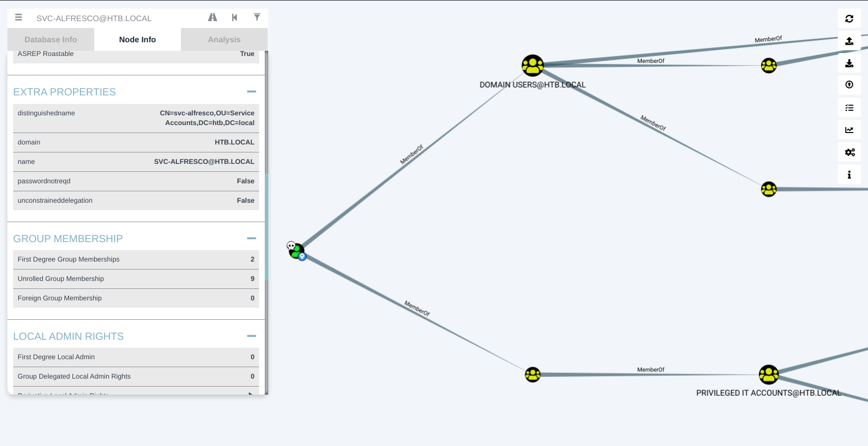Screen dimensions: 868x446
Task: Collapse the Extra Properties section
Action: 251,92
